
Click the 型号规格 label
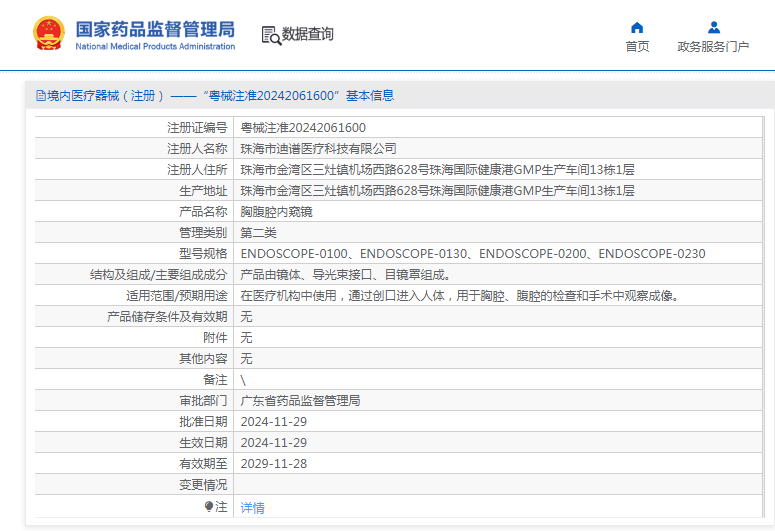pos(203,254)
